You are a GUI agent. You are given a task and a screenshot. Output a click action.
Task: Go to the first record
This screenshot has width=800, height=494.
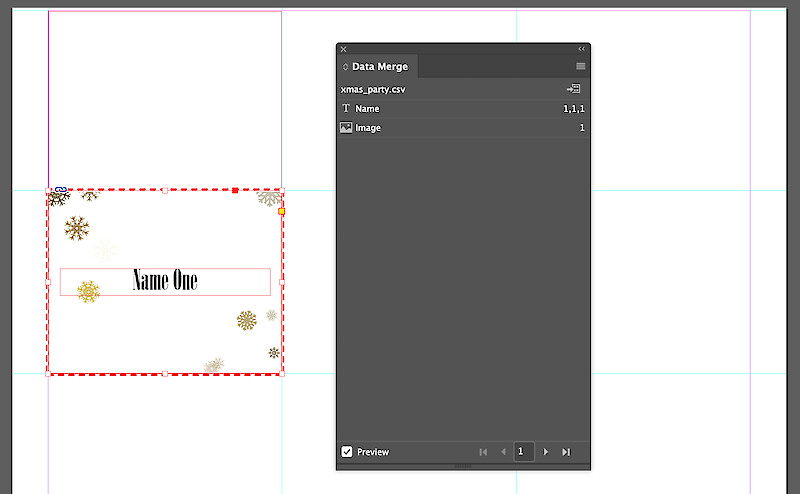(x=483, y=452)
